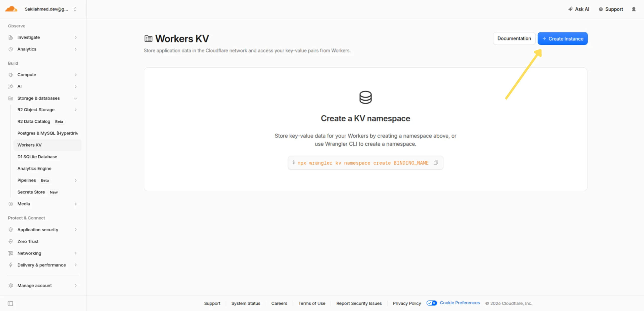
Task: Open D1 SQLite Database item
Action: pos(47,157)
